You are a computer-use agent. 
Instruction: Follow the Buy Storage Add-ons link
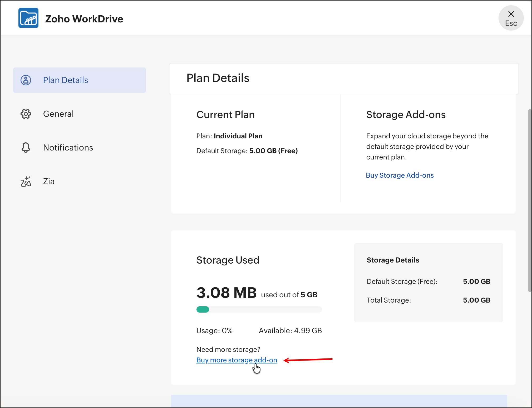400,175
